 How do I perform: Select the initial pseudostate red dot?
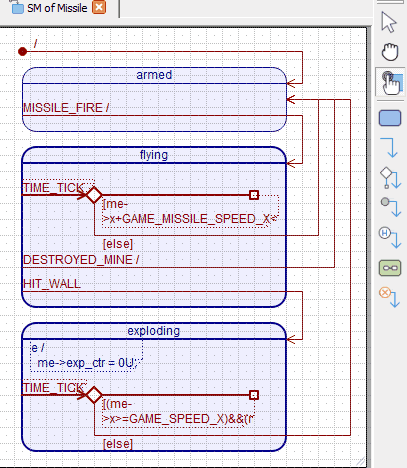pyautogui.click(x=22, y=52)
